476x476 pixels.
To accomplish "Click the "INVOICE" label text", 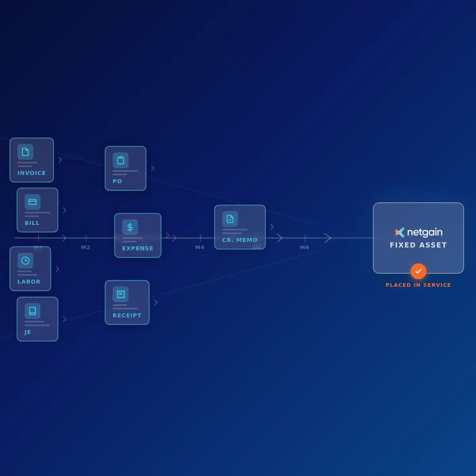I will pyautogui.click(x=32, y=173).
